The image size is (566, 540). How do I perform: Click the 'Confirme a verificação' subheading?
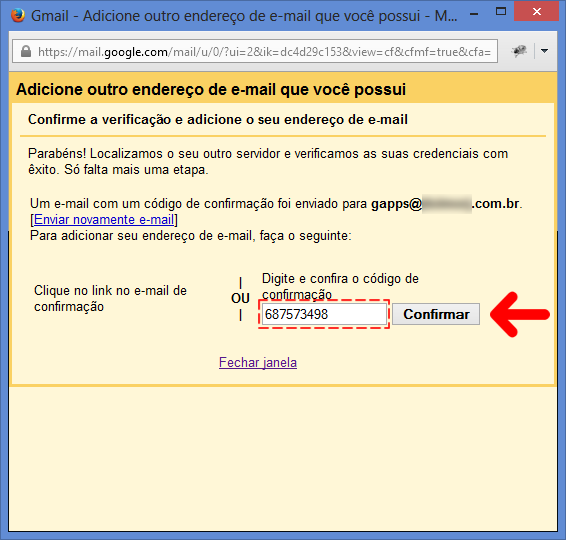pyautogui.click(x=218, y=119)
